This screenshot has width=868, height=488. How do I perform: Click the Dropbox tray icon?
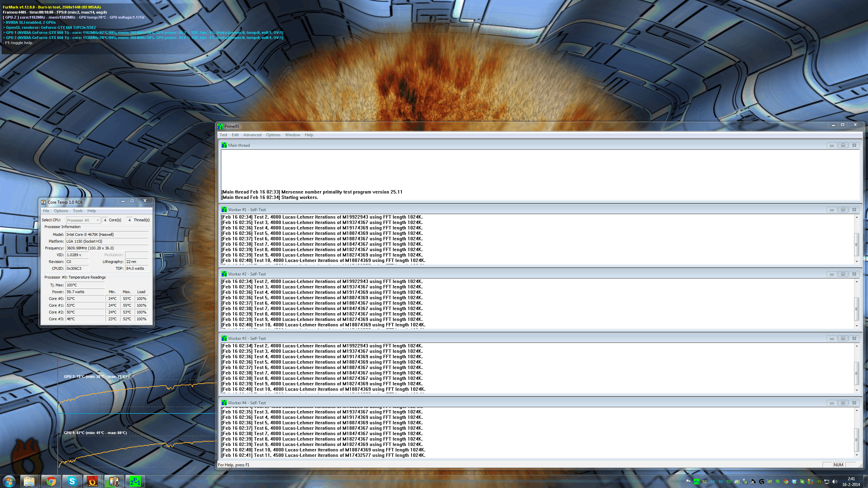[794, 482]
